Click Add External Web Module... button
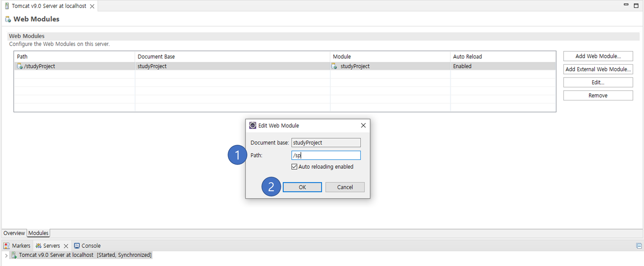Image resolution: width=644 pixels, height=266 pixels. point(598,69)
